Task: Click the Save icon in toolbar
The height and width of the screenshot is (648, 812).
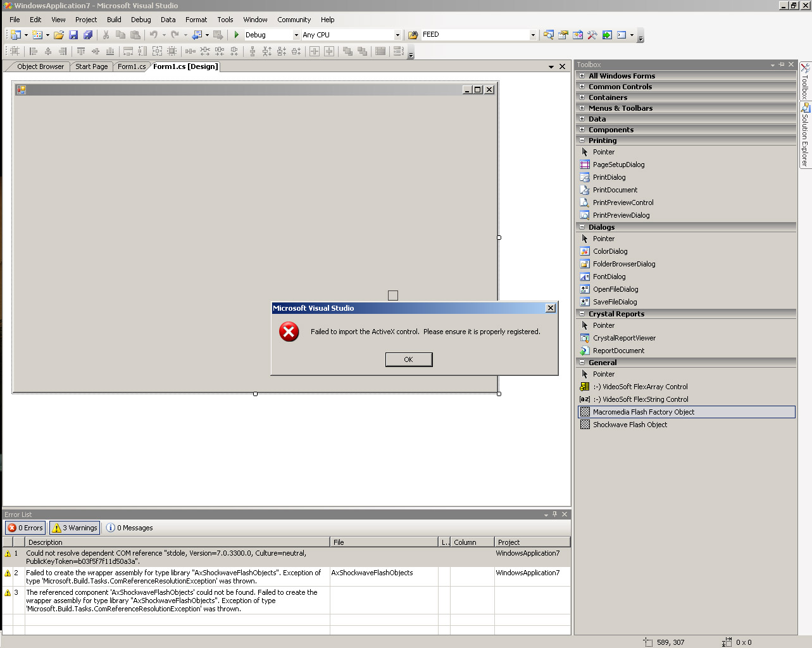Action: 73,35
